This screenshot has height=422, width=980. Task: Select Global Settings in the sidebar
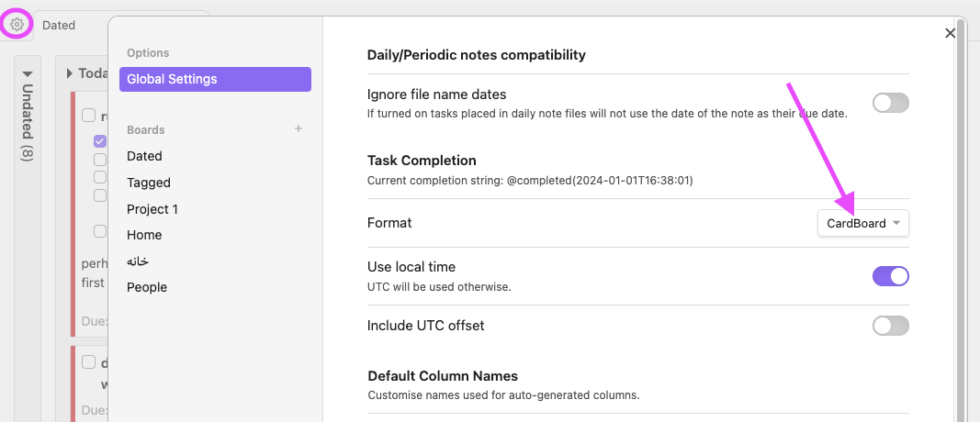pos(215,79)
